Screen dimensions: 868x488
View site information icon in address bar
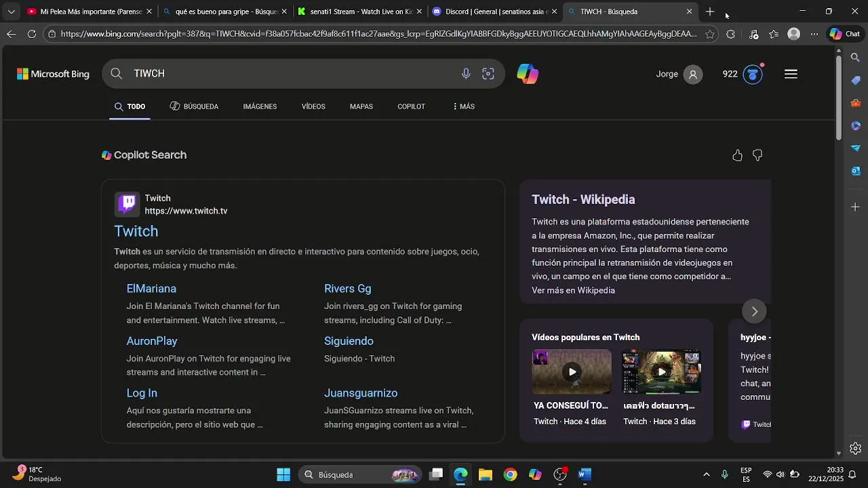click(52, 34)
